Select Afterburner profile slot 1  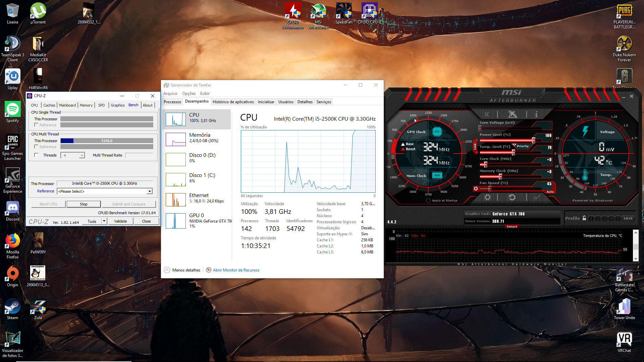pos(591,218)
